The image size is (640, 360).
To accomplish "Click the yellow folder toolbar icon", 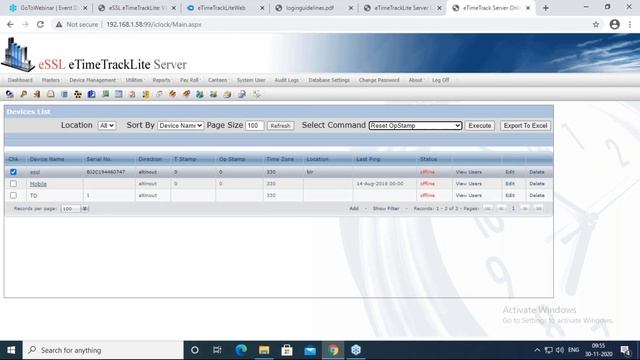I will 146,94.
